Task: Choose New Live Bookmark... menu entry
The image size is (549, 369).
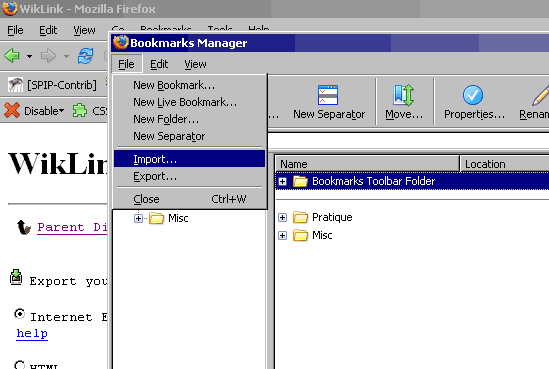Action: pyautogui.click(x=189, y=102)
